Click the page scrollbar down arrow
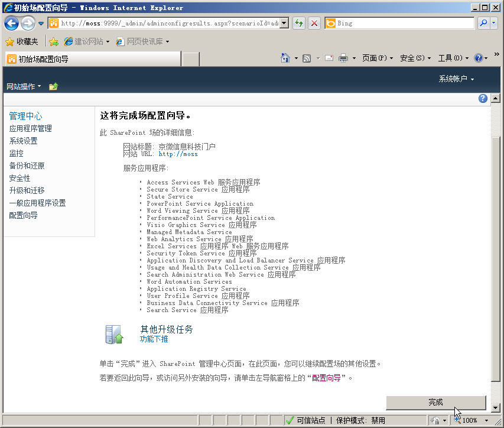This screenshot has width=504, height=428. coord(495,407)
